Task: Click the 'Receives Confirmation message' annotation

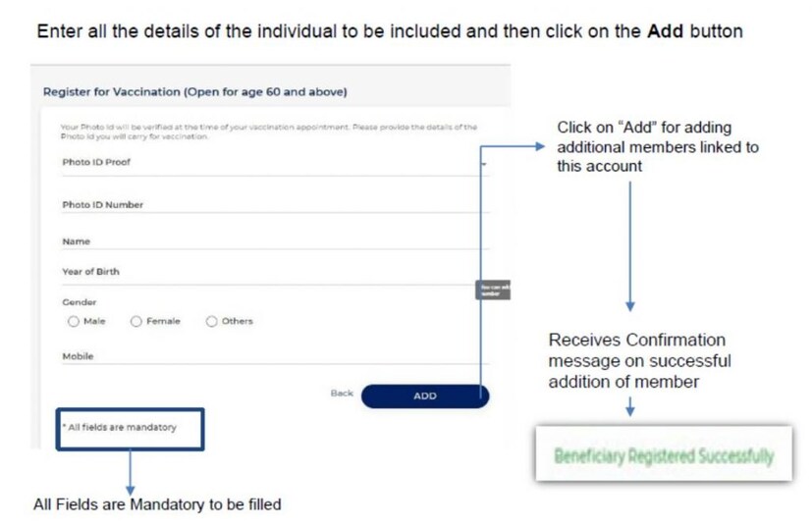Action: [639, 361]
